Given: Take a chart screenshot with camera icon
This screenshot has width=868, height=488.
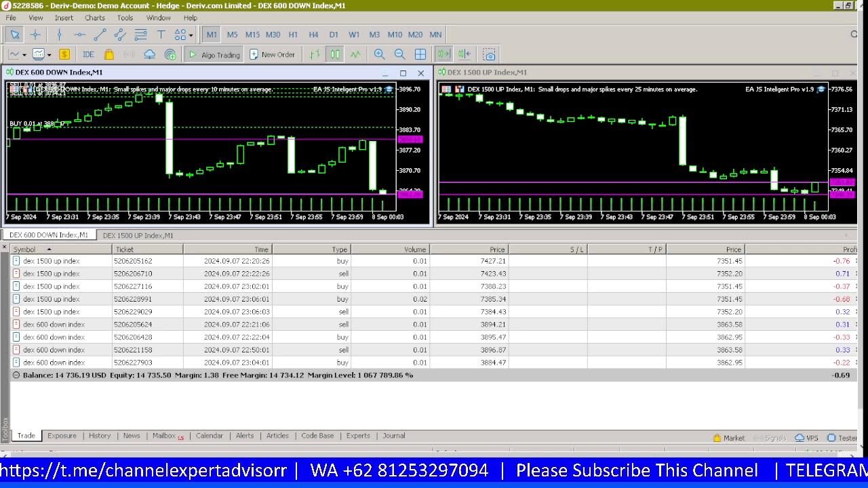Looking at the screenshot, I should tap(490, 54).
